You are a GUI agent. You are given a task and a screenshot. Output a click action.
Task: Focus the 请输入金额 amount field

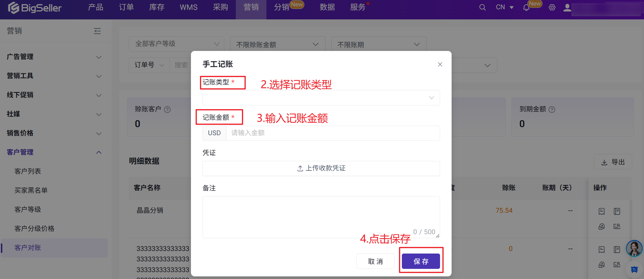[x=333, y=133]
